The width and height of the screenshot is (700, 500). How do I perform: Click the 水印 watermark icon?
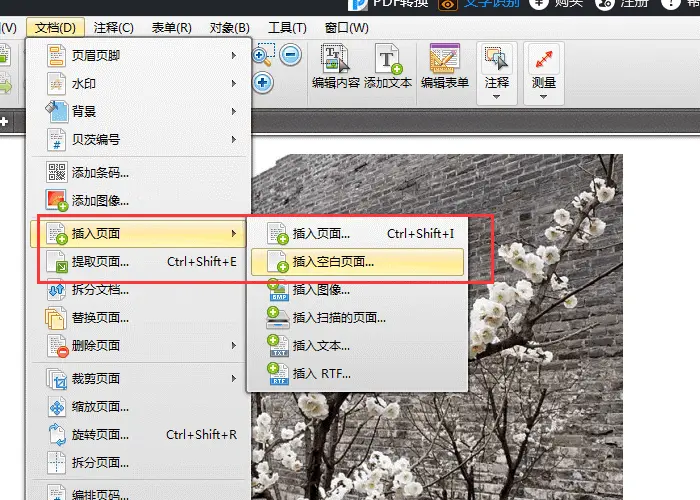pyautogui.click(x=56, y=83)
